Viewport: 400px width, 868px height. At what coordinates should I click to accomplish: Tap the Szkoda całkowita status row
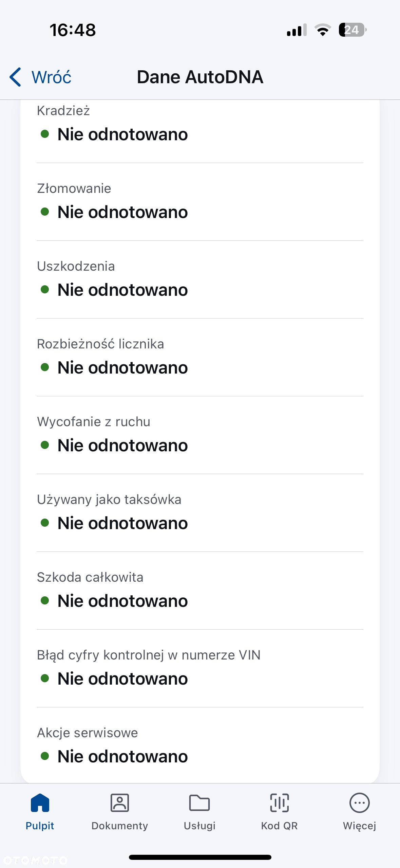(x=200, y=591)
